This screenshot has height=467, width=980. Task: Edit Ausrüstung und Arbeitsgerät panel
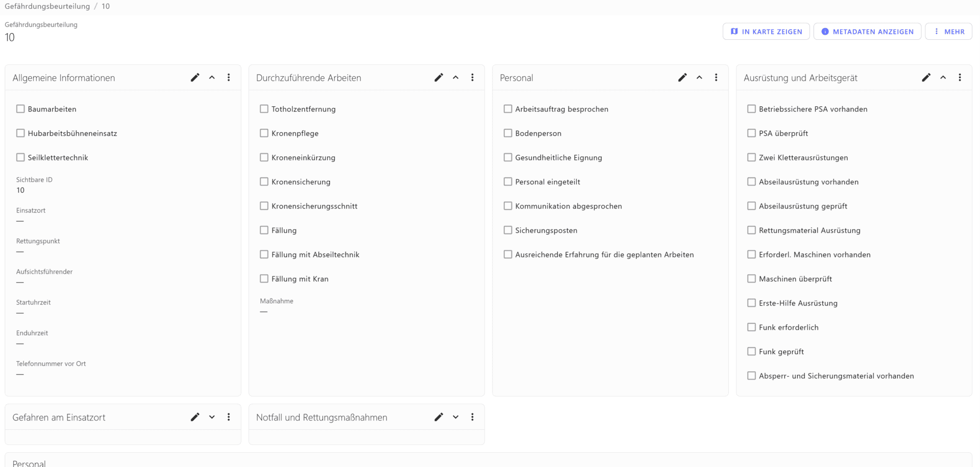point(926,78)
